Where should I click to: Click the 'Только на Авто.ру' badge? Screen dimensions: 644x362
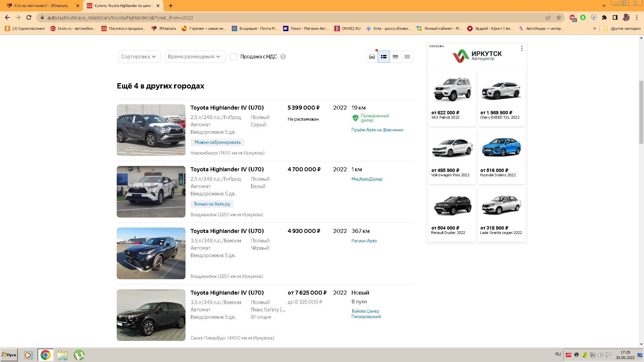pyautogui.click(x=212, y=204)
